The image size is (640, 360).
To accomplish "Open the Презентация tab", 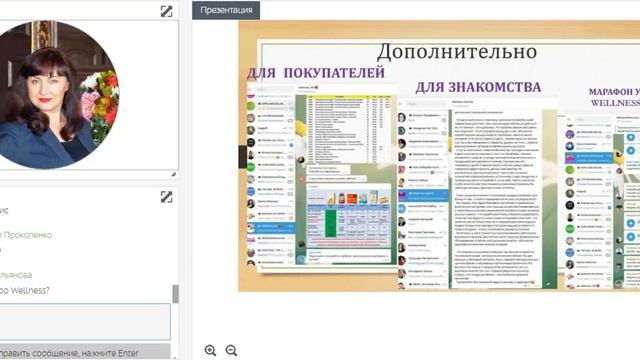I will click(x=226, y=10).
